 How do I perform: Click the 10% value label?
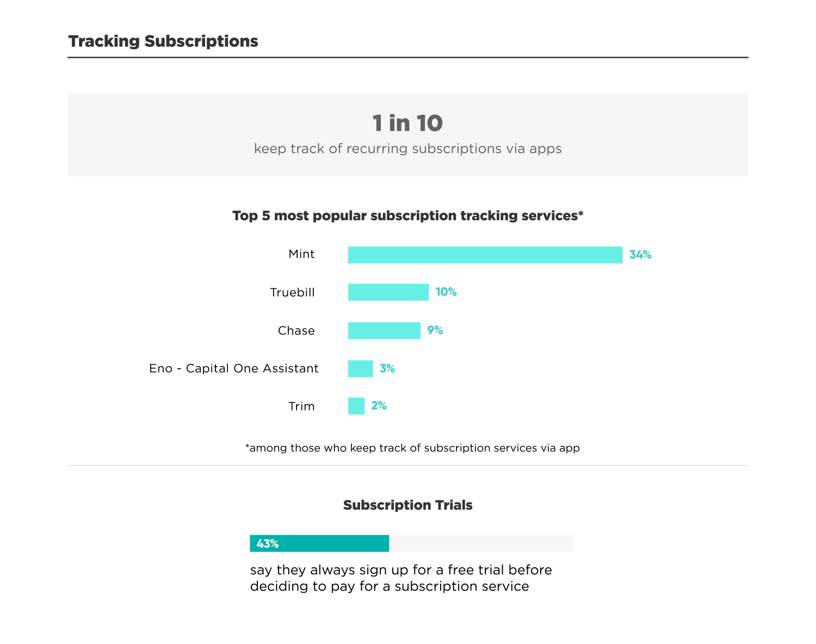446,292
